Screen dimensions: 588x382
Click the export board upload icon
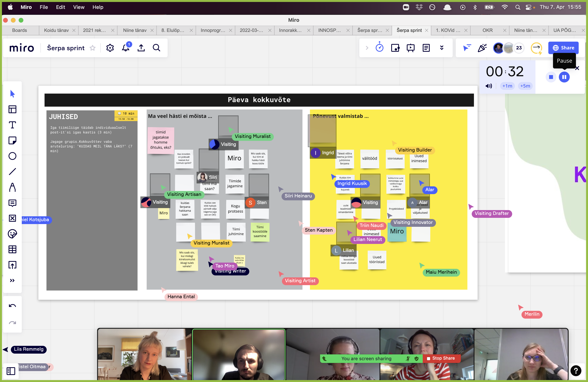pos(141,48)
